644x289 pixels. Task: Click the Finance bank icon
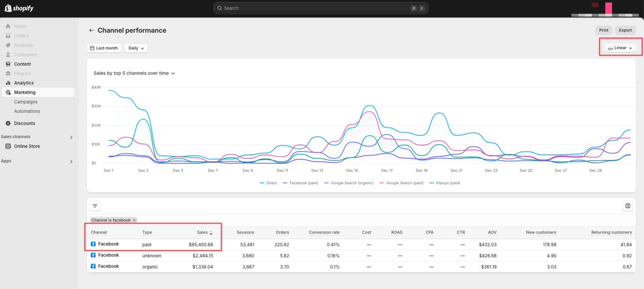pos(8,74)
